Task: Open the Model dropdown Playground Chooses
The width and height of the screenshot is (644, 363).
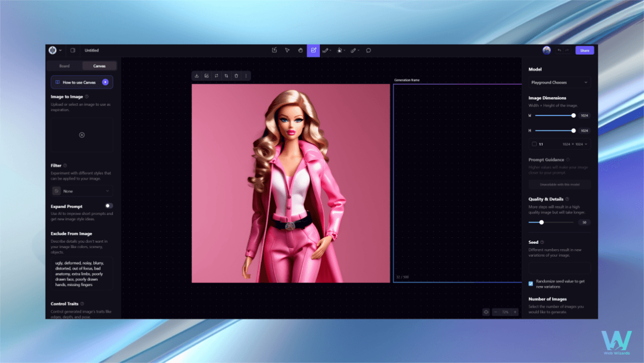Action: pyautogui.click(x=560, y=83)
